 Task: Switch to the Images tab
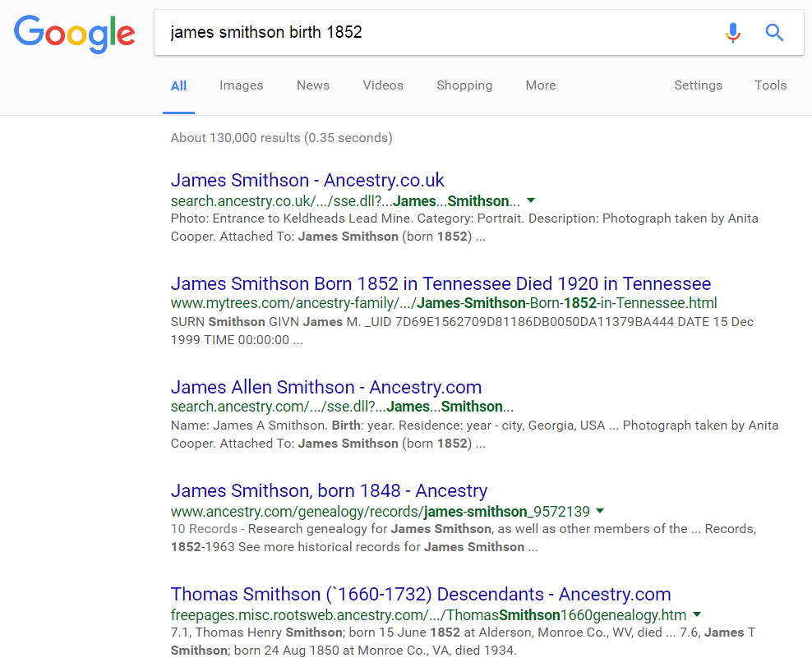tap(242, 85)
